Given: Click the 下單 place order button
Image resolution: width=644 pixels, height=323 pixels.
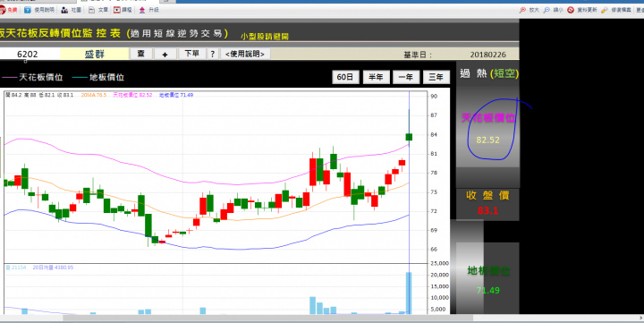Looking at the screenshot, I should 191,54.
